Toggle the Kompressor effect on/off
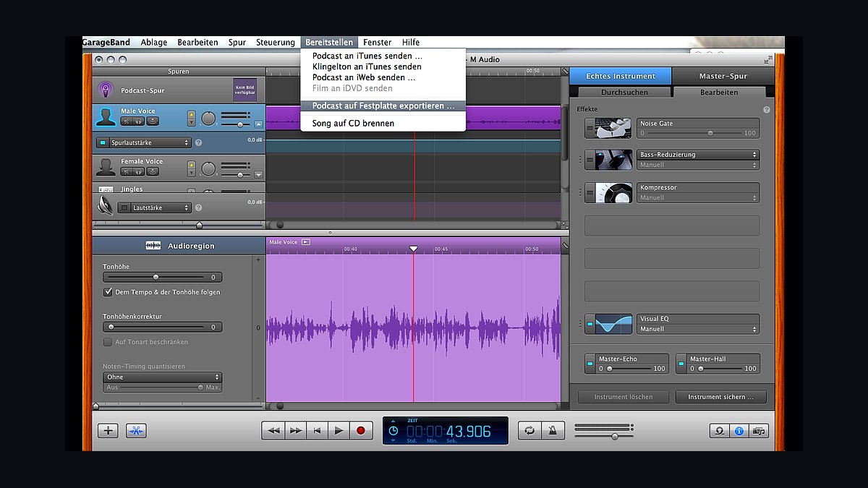 point(590,192)
